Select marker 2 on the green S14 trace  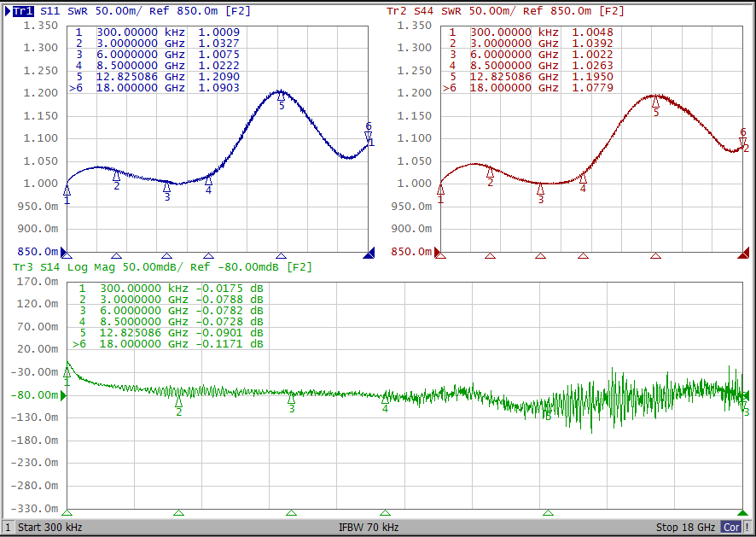(178, 402)
